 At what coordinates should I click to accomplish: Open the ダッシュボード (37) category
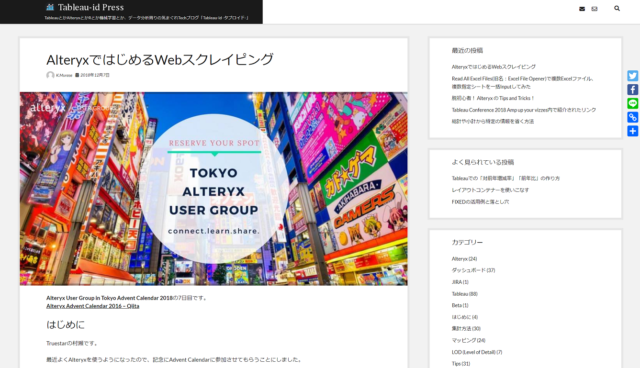click(473, 270)
